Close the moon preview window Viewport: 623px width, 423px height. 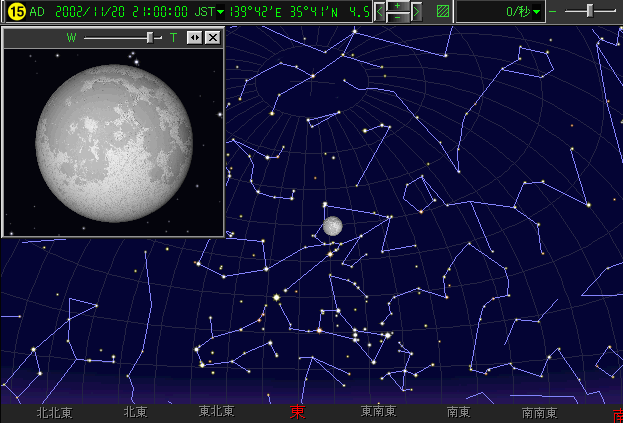(211, 37)
